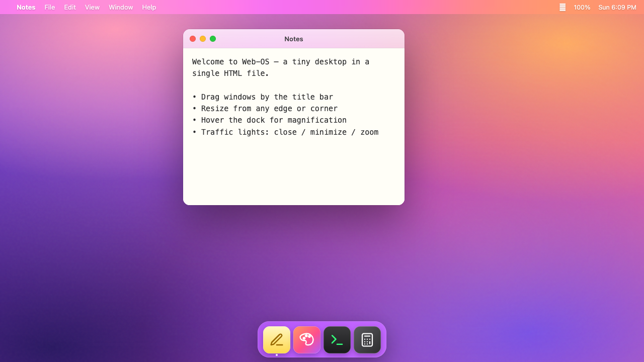644x362 pixels.
Task: Click the 'single HTML file.' text line
Action: point(230,73)
